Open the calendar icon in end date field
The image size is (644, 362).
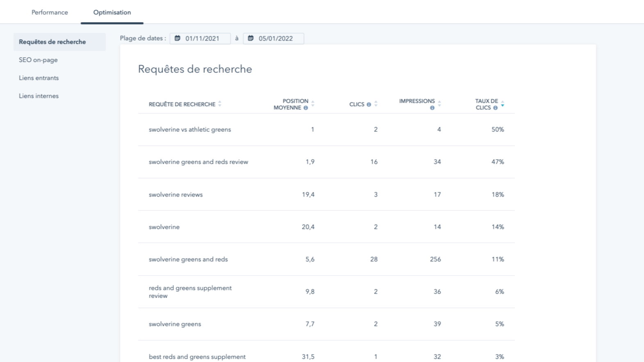click(x=250, y=38)
